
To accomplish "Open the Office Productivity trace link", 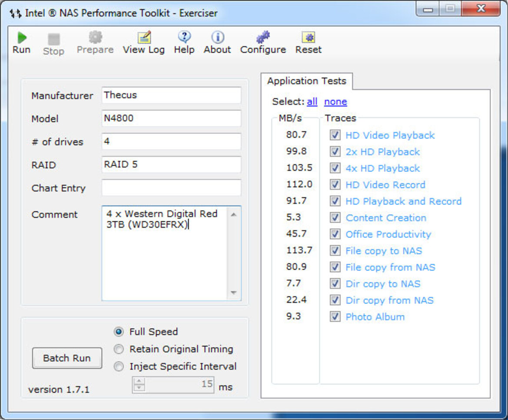I will coord(388,234).
